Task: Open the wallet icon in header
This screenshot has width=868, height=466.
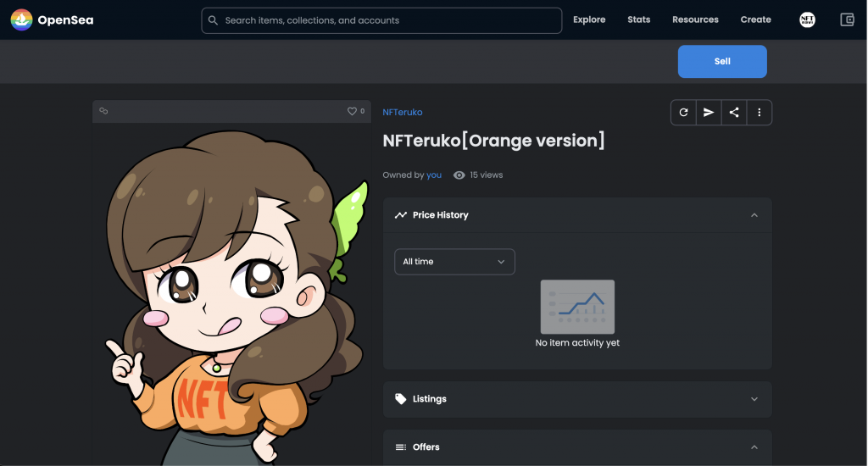Action: click(846, 19)
